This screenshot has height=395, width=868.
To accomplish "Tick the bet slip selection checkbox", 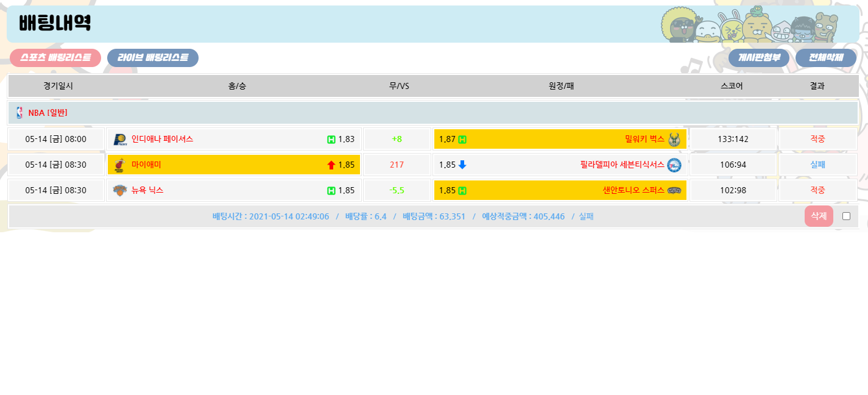I will (846, 216).
